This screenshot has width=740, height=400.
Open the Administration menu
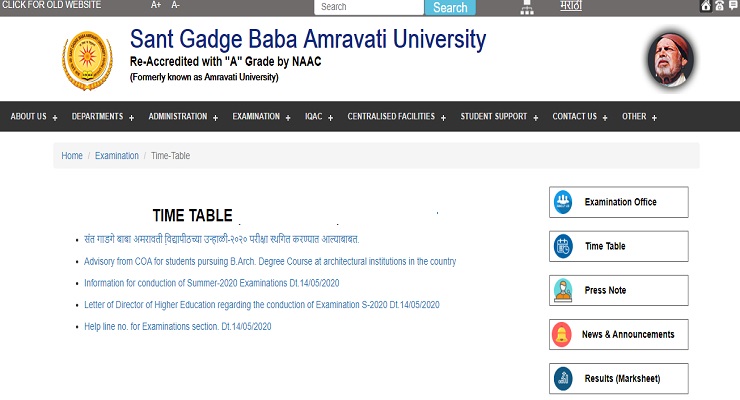pos(177,117)
